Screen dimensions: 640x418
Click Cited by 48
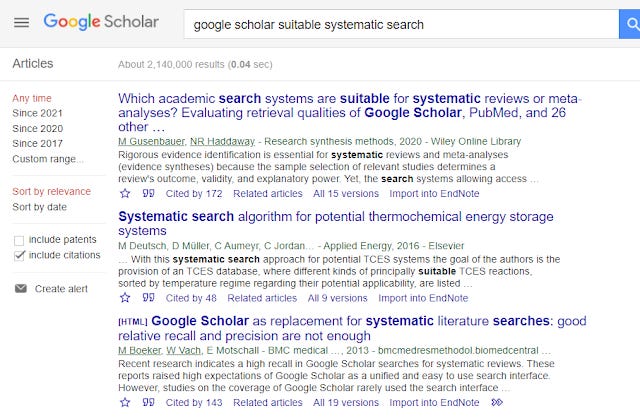(191, 298)
